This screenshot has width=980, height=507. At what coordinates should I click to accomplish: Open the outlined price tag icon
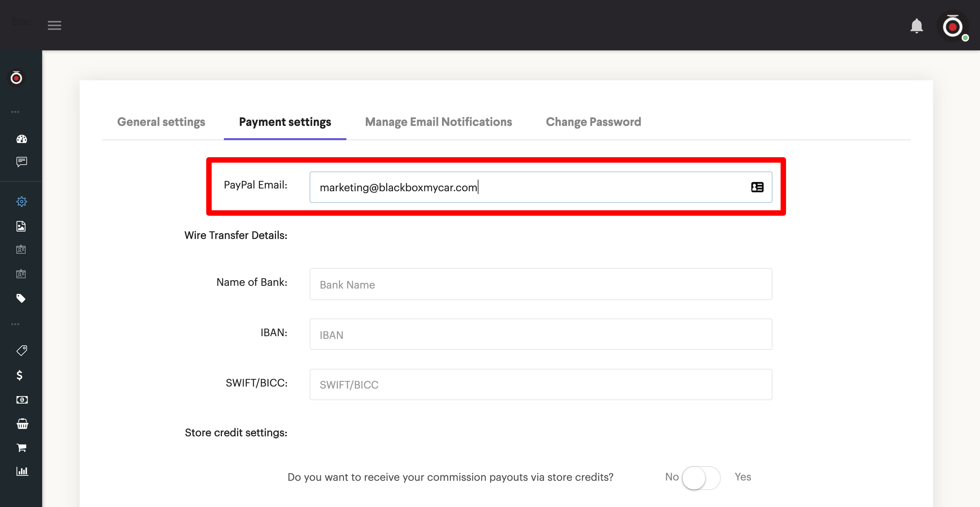(22, 350)
